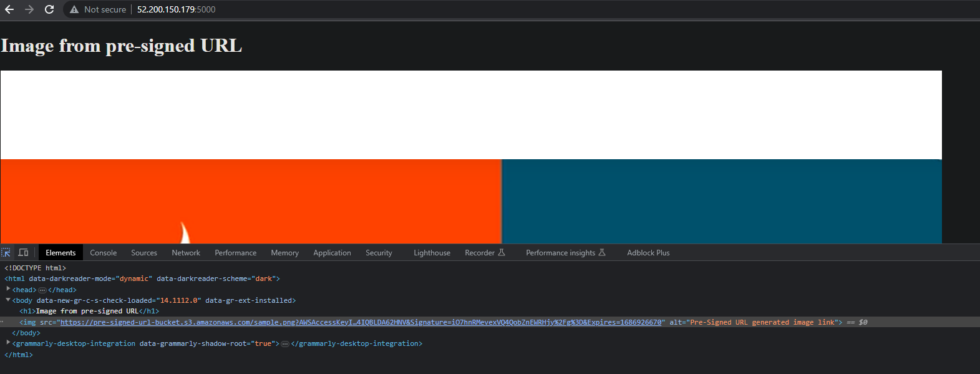This screenshot has height=374, width=980.
Task: Select the h1 Image from pre-signed URL node
Action: coord(89,311)
